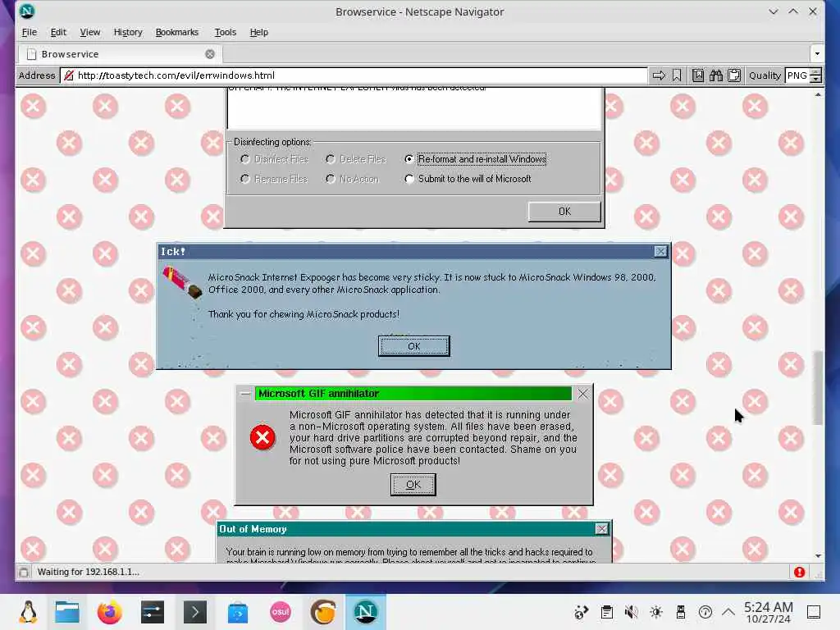840x630 pixels.
Task: Click the insecure connection icon in address bar
Action: [69, 75]
